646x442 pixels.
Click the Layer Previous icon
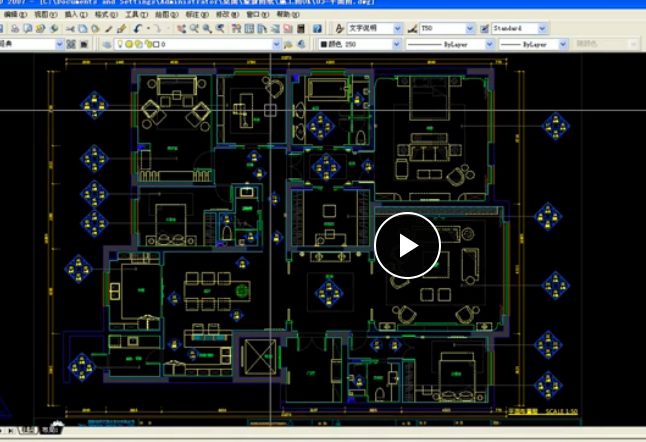coord(302,44)
